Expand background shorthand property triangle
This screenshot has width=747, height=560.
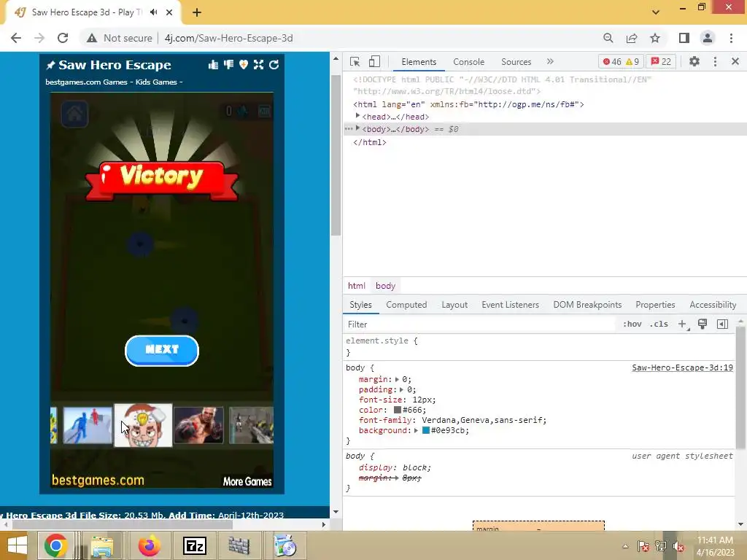pos(416,430)
